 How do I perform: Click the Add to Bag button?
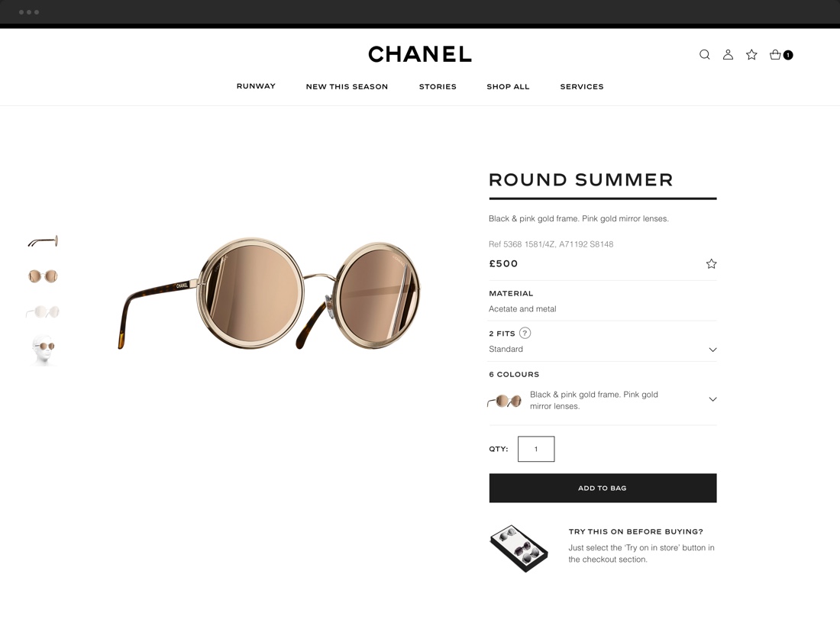pyautogui.click(x=603, y=488)
